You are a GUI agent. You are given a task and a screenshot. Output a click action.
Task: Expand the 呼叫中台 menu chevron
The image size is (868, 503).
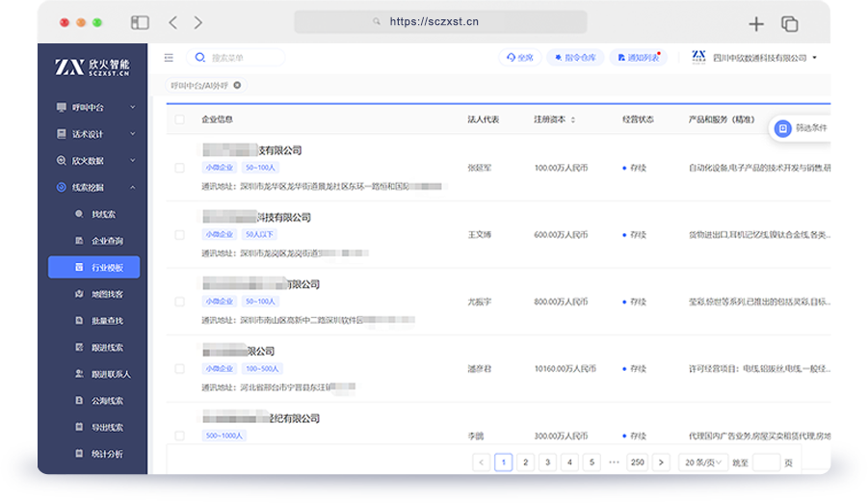(132, 107)
